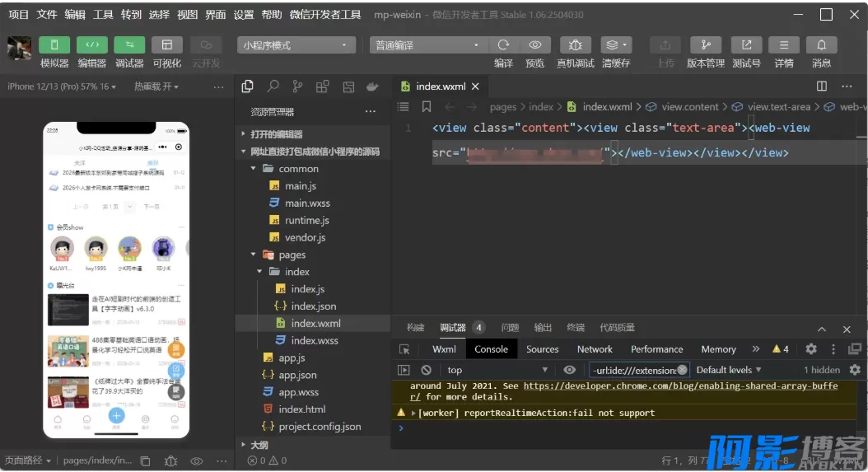Click the 编译 refresh icon
The width and height of the screenshot is (868, 472).
pos(503,45)
